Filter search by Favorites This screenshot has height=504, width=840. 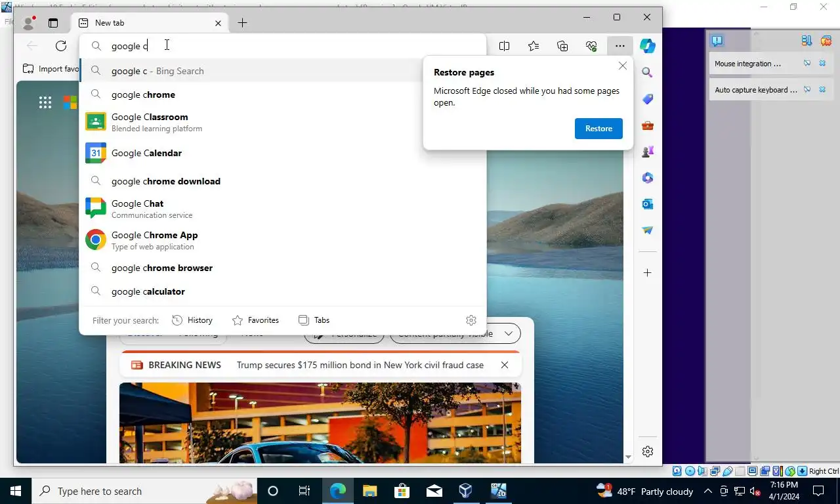[255, 320]
